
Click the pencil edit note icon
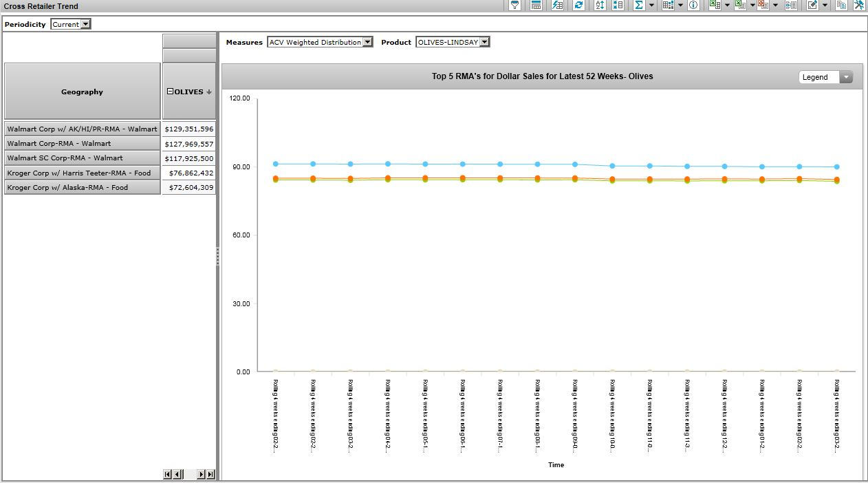[812, 6]
